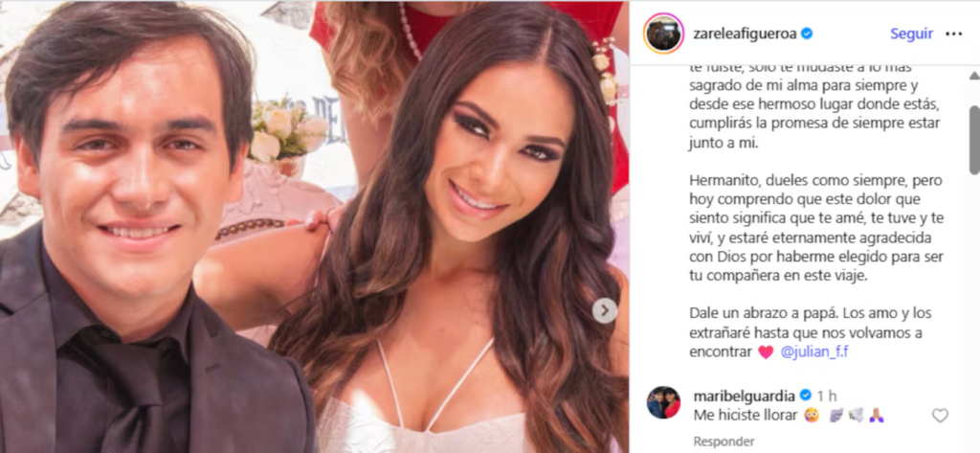980x453 pixels.
Task: Follow the account with Seguir
Action: (911, 34)
